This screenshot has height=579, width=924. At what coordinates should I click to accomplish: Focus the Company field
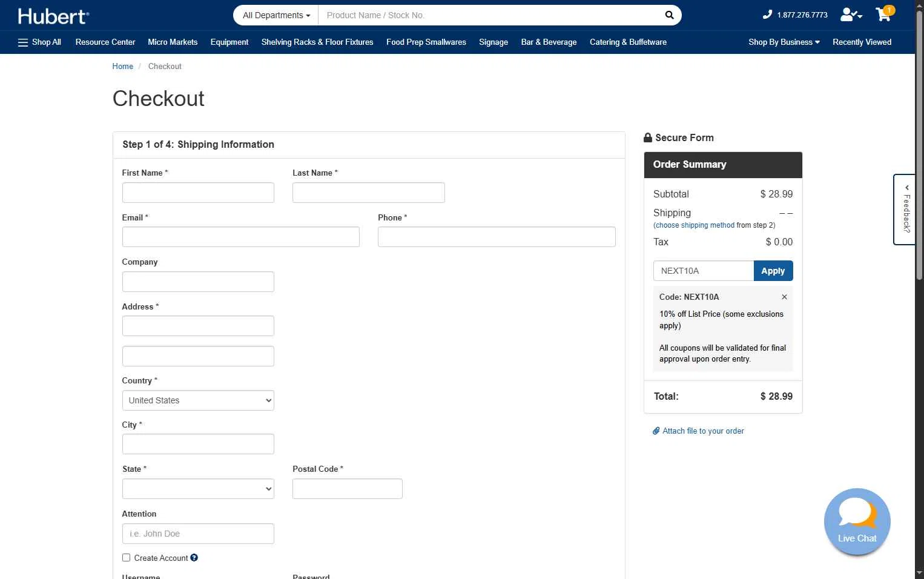[198, 282]
